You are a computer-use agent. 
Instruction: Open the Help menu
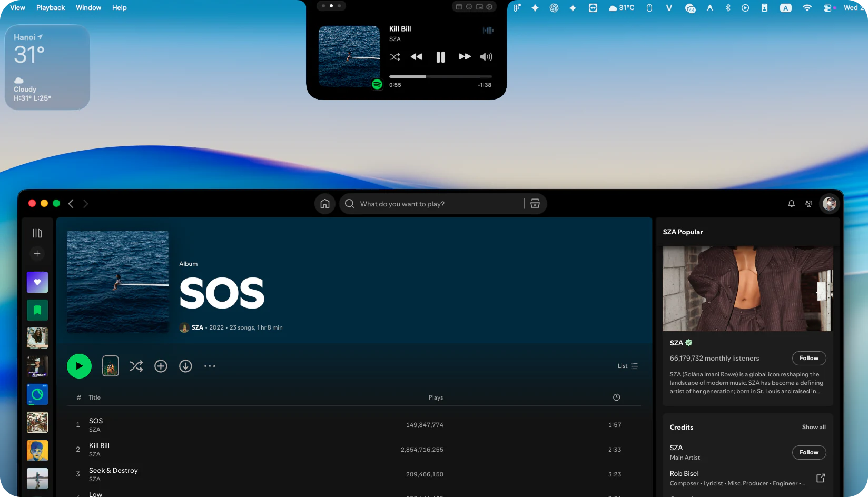tap(120, 7)
